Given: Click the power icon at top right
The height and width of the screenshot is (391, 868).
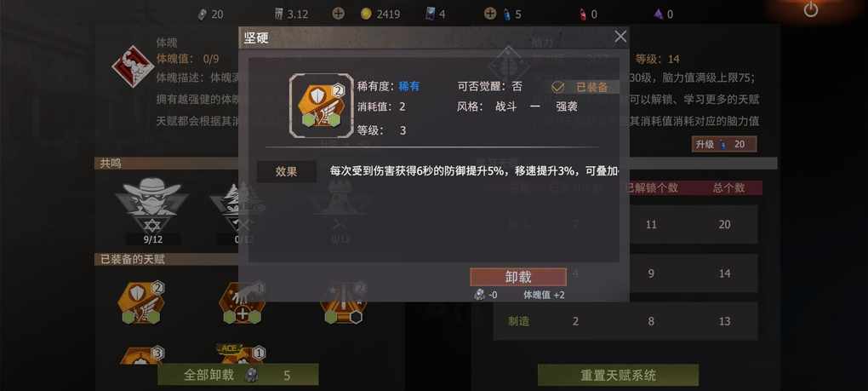Looking at the screenshot, I should [x=810, y=9].
